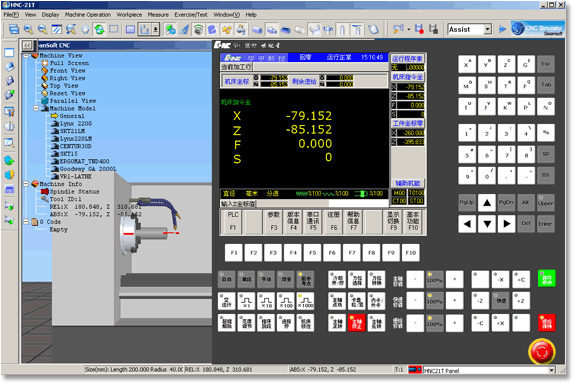Screen dimensions: 577x389
Task: Click the pan hand tool icon
Action: pos(85,29)
